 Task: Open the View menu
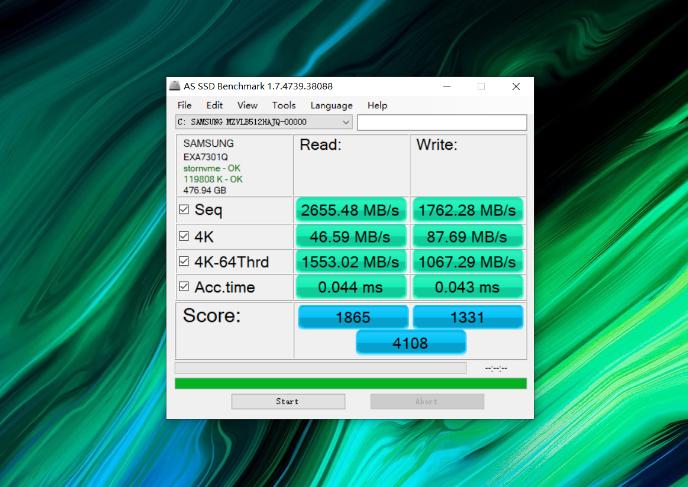tap(247, 105)
